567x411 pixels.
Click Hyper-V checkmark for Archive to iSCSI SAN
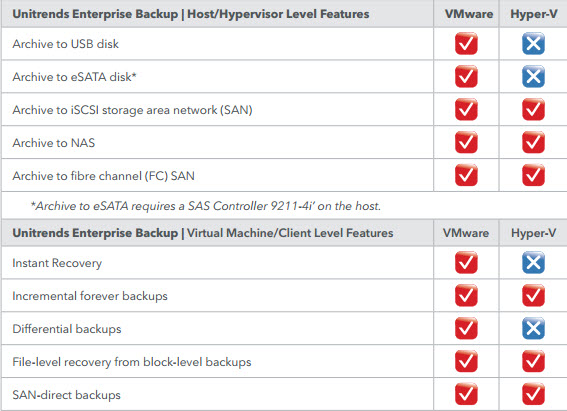[533, 110]
